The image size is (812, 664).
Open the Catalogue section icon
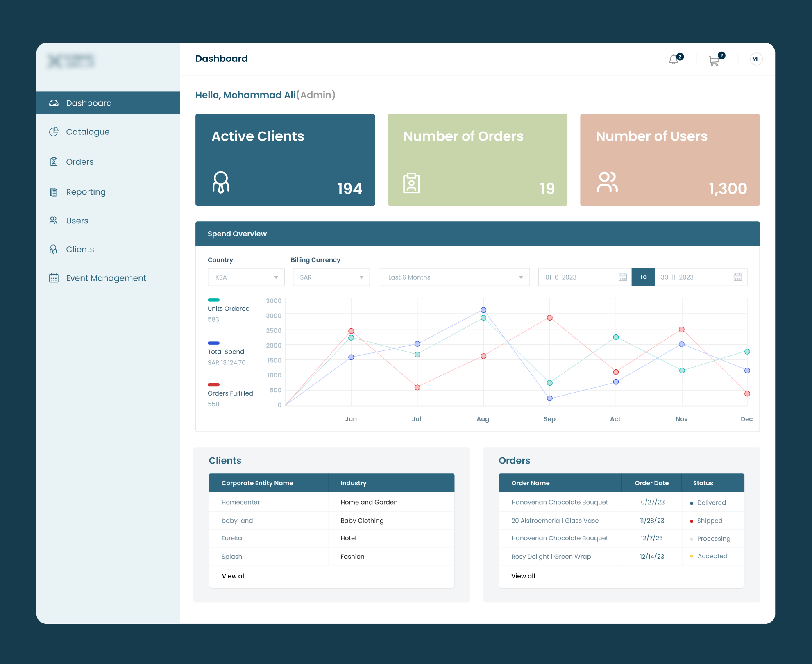click(54, 132)
